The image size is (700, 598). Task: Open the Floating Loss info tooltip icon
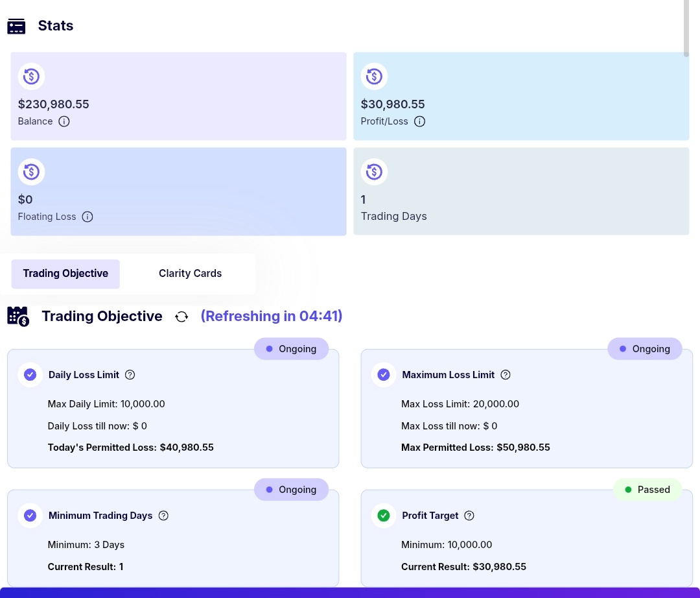(87, 217)
